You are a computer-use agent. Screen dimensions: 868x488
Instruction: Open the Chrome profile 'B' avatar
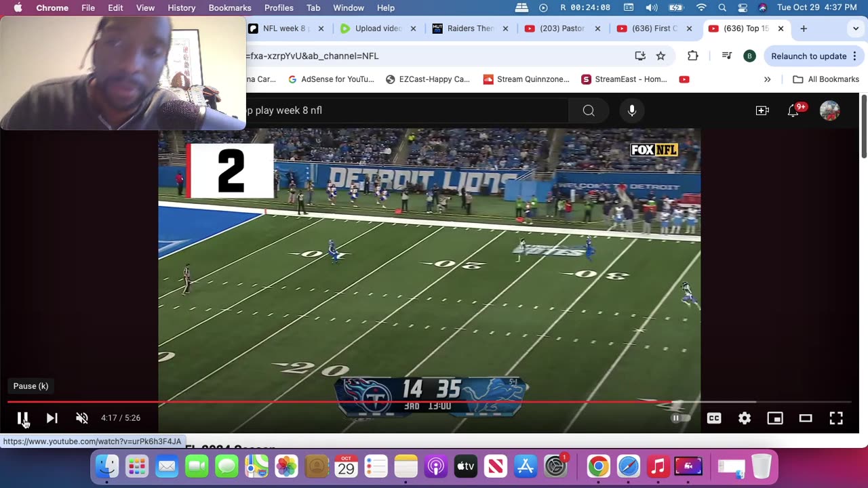(x=749, y=56)
